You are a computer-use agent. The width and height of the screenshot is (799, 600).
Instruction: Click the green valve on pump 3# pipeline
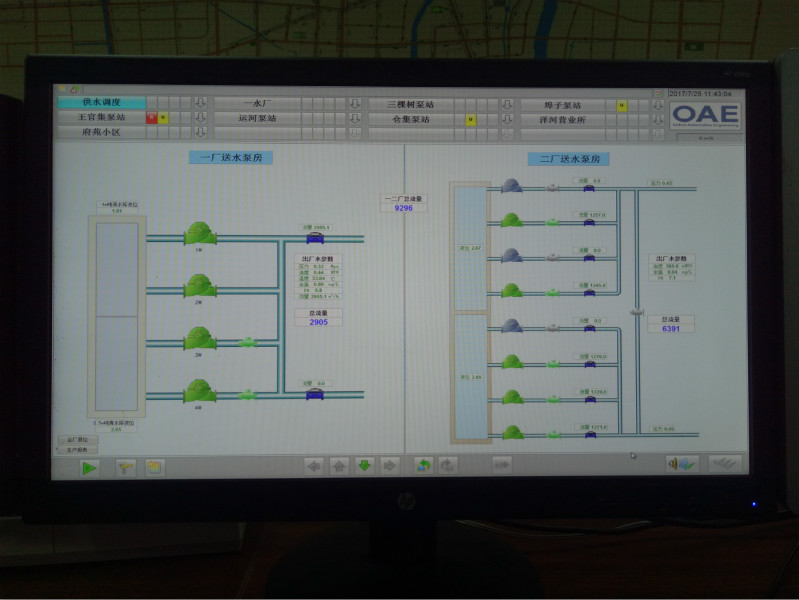246,342
